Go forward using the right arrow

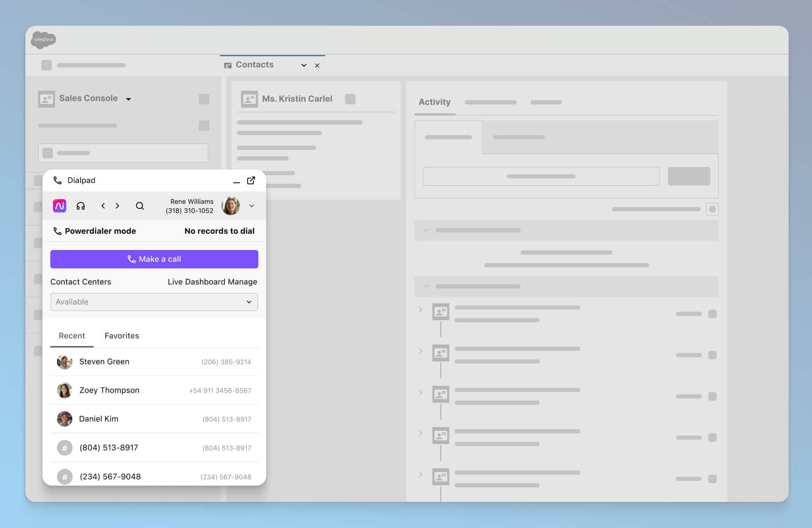[x=118, y=206]
